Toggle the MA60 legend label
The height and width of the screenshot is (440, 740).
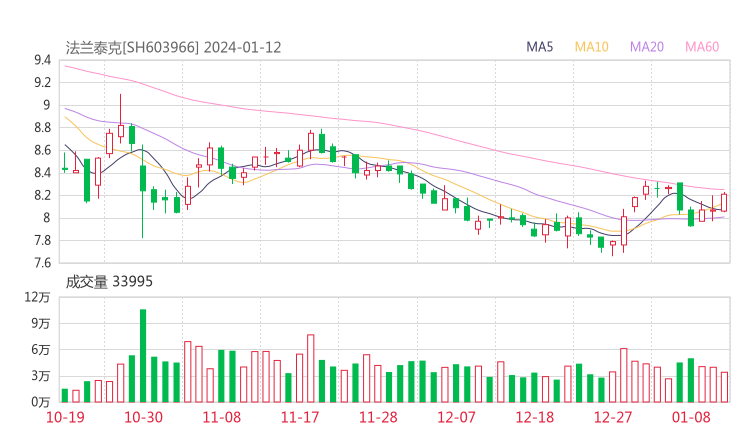pos(702,47)
